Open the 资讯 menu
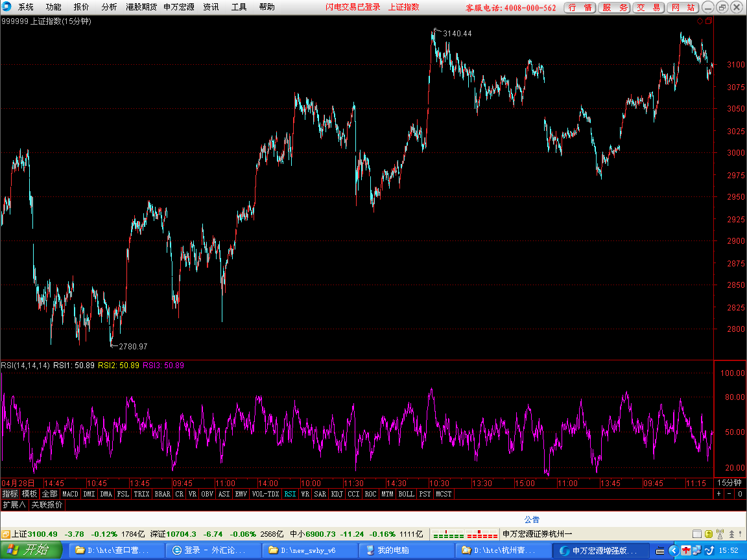 211,6
